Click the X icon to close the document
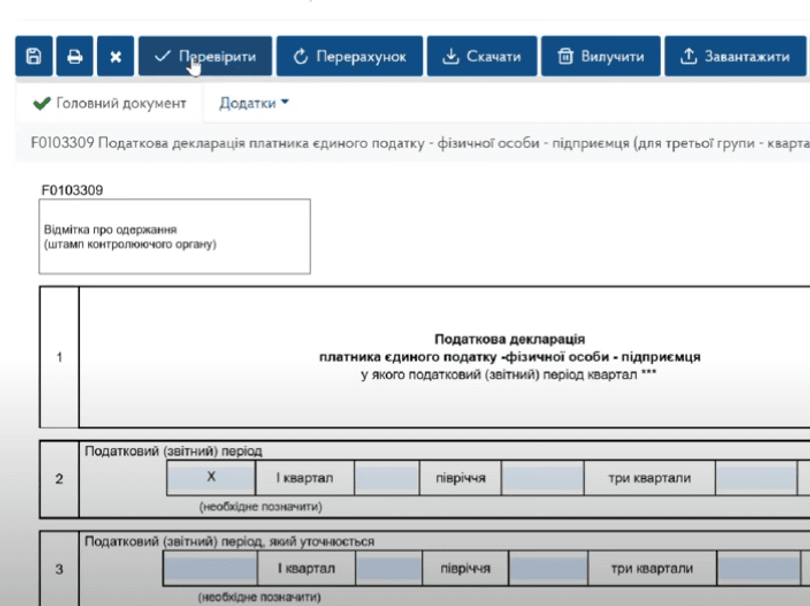The height and width of the screenshot is (606, 810). [114, 55]
